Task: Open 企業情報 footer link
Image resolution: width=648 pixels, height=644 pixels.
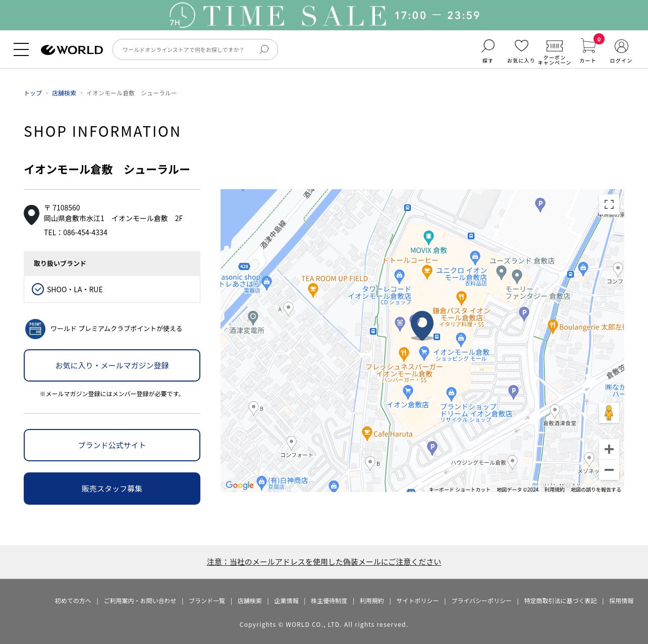Action: pyautogui.click(x=286, y=601)
